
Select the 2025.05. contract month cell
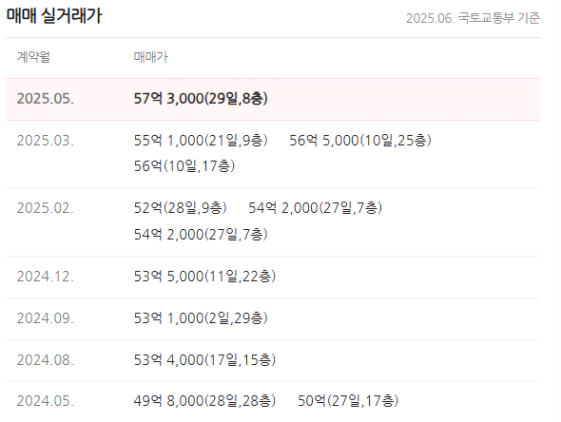click(45, 98)
